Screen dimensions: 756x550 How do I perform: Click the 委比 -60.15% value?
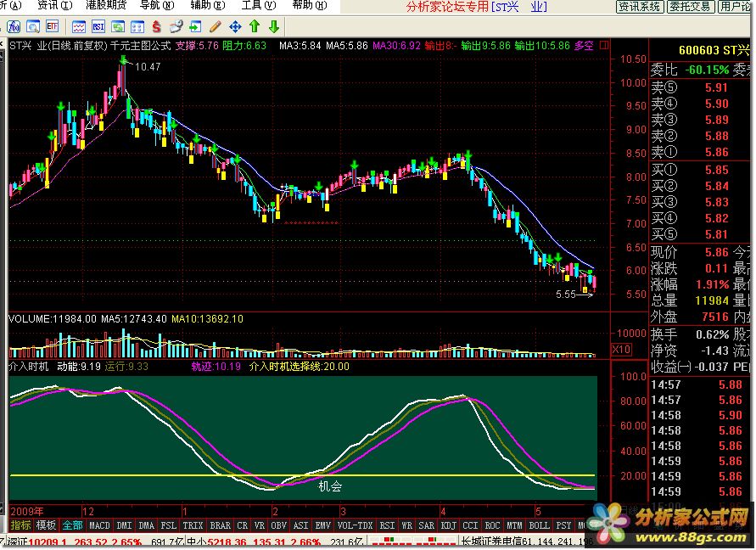[x=707, y=70]
